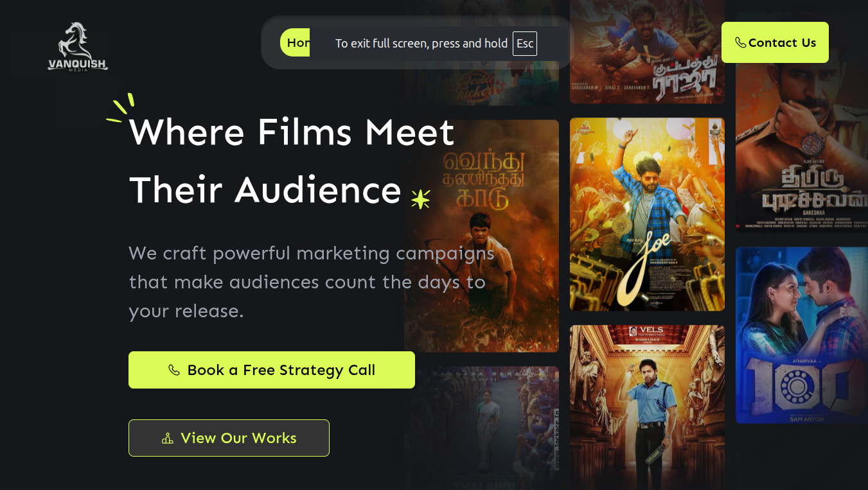The height and width of the screenshot is (490, 868).
Task: Click the phone icon beside Book a Free Strategy Call
Action: (x=173, y=370)
